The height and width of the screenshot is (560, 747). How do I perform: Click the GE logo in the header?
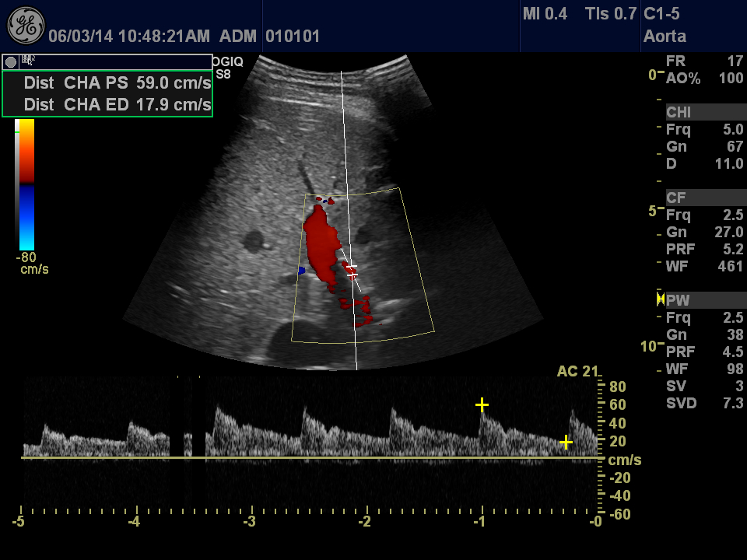pos(26,26)
